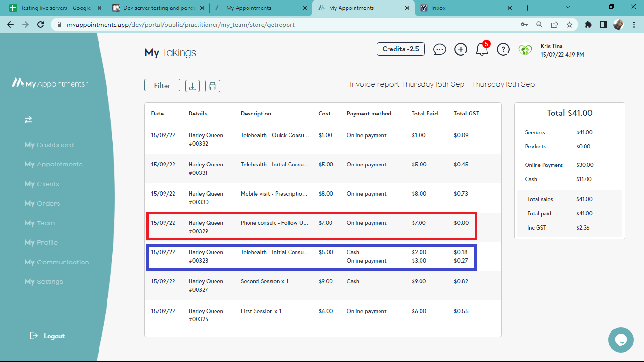Bookmark this page with star icon

click(x=570, y=25)
